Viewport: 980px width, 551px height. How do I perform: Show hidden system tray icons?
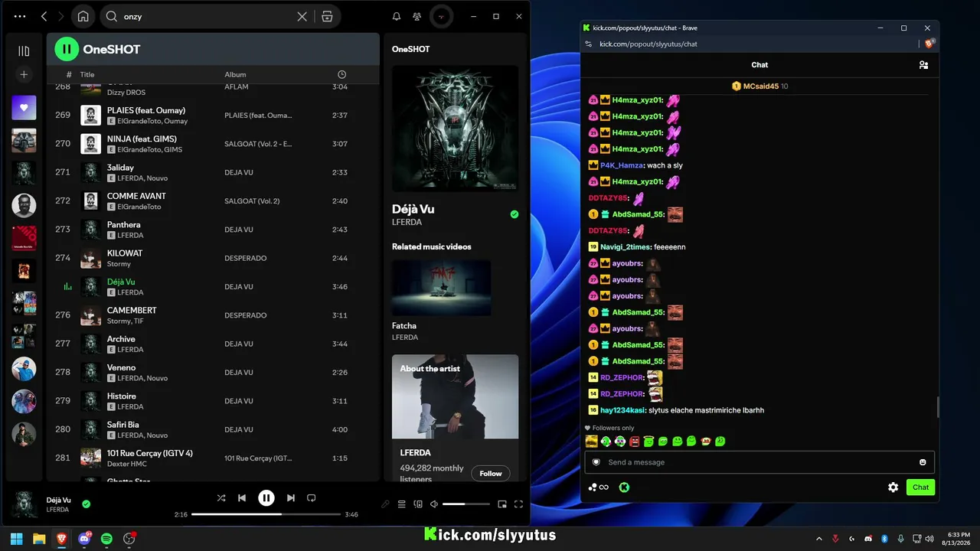click(x=819, y=539)
